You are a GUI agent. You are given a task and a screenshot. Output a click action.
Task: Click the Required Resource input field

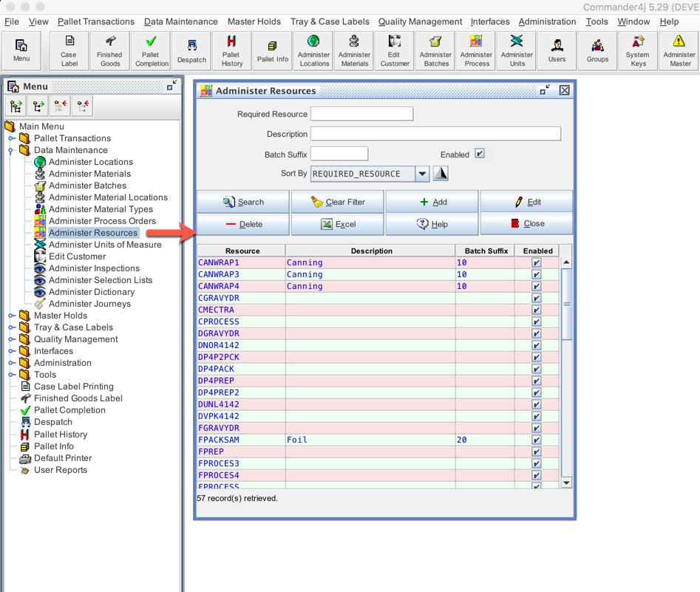click(361, 114)
